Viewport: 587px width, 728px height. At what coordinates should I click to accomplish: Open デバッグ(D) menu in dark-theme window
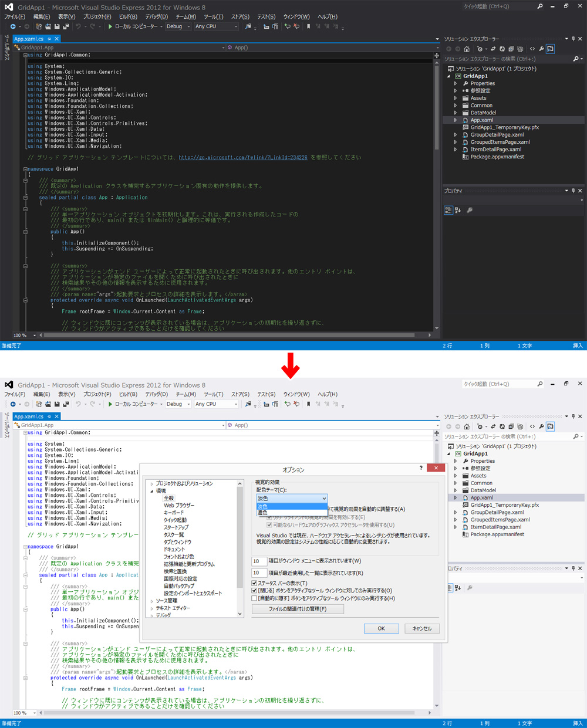[156, 16]
